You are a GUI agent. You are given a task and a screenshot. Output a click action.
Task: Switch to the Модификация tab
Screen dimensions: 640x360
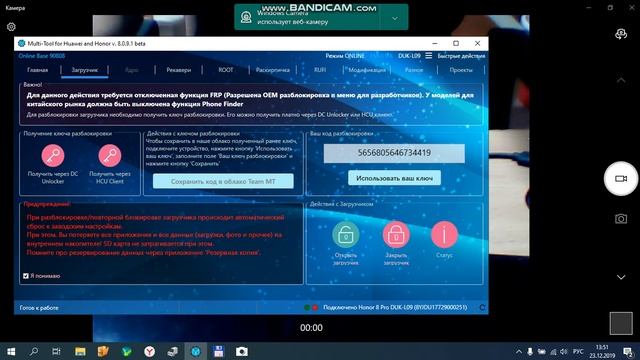coord(367,70)
